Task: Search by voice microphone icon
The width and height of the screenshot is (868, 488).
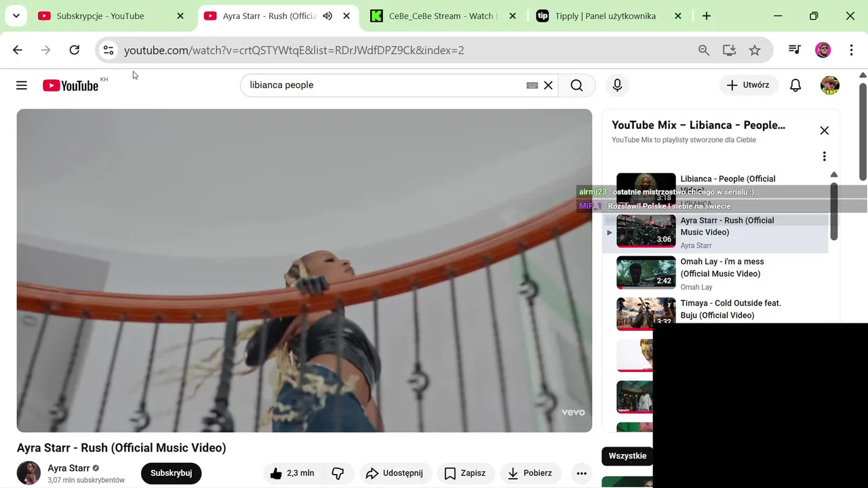Action: [617, 85]
